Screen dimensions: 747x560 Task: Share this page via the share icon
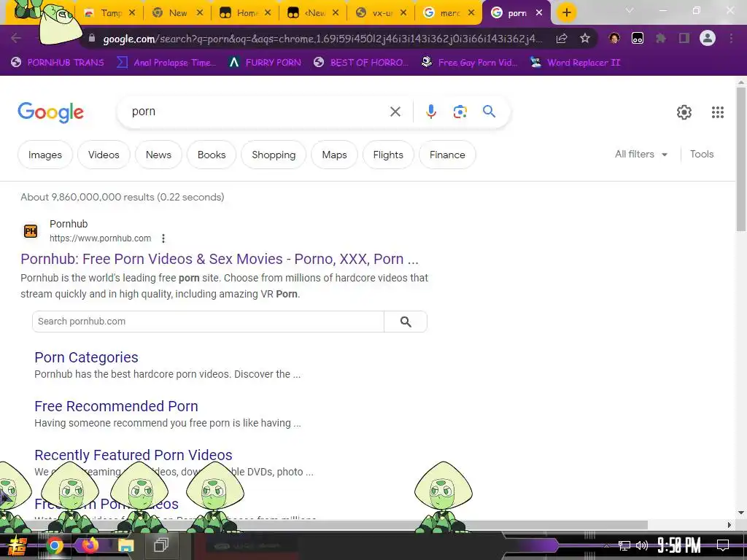[x=562, y=39]
